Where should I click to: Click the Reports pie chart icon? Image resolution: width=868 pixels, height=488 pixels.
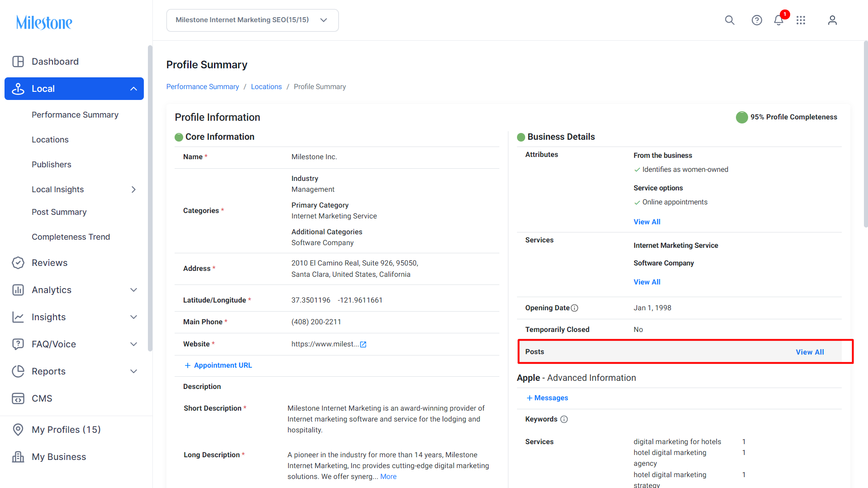[18, 371]
